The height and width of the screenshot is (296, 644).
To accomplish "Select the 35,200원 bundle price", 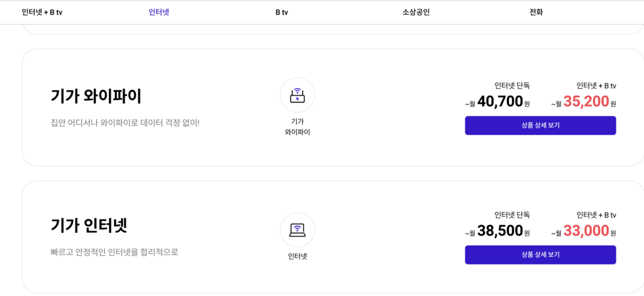I will tap(586, 101).
